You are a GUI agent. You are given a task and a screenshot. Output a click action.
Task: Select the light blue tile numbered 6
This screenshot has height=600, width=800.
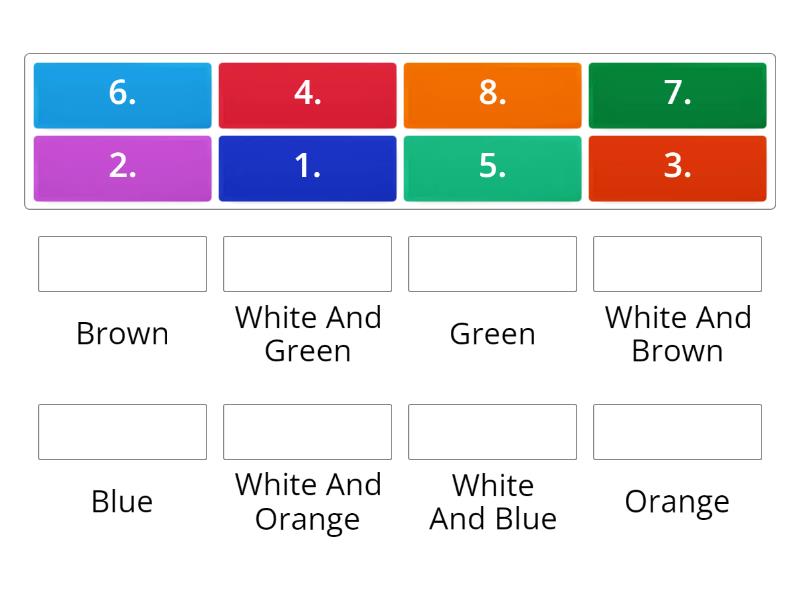tap(122, 95)
